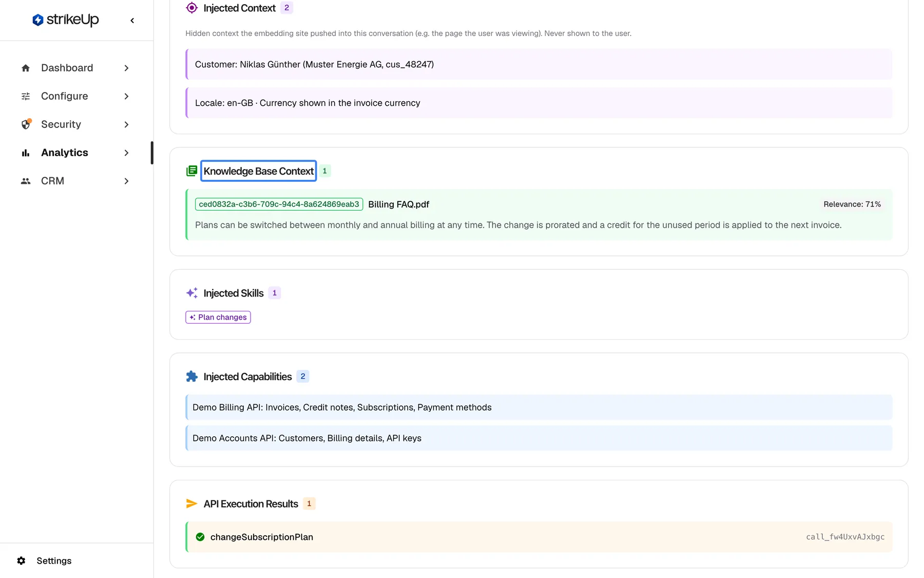Click the Analytics bar chart icon
The width and height of the screenshot is (924, 578).
click(x=26, y=153)
